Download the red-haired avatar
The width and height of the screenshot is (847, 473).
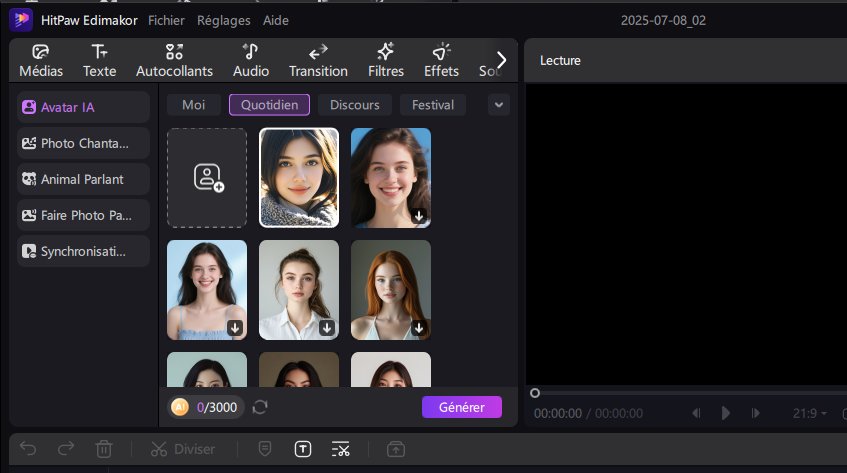(419, 328)
